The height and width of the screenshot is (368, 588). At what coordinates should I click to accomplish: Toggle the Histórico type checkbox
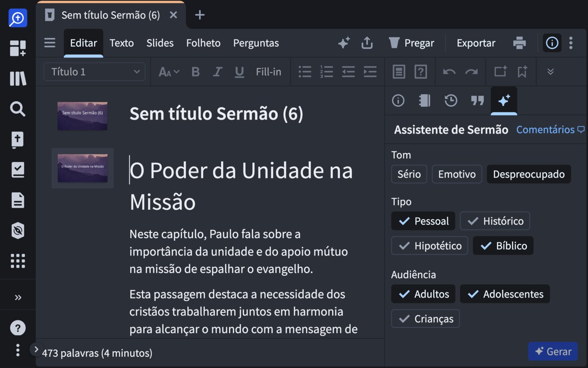tap(495, 221)
